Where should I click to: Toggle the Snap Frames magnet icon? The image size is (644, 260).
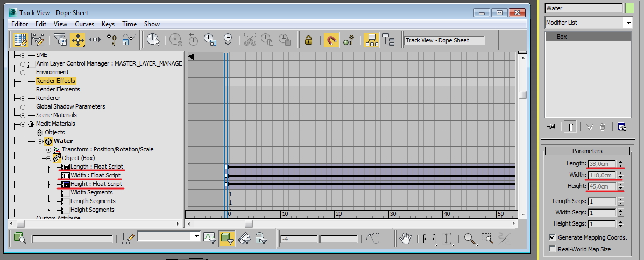pos(331,40)
